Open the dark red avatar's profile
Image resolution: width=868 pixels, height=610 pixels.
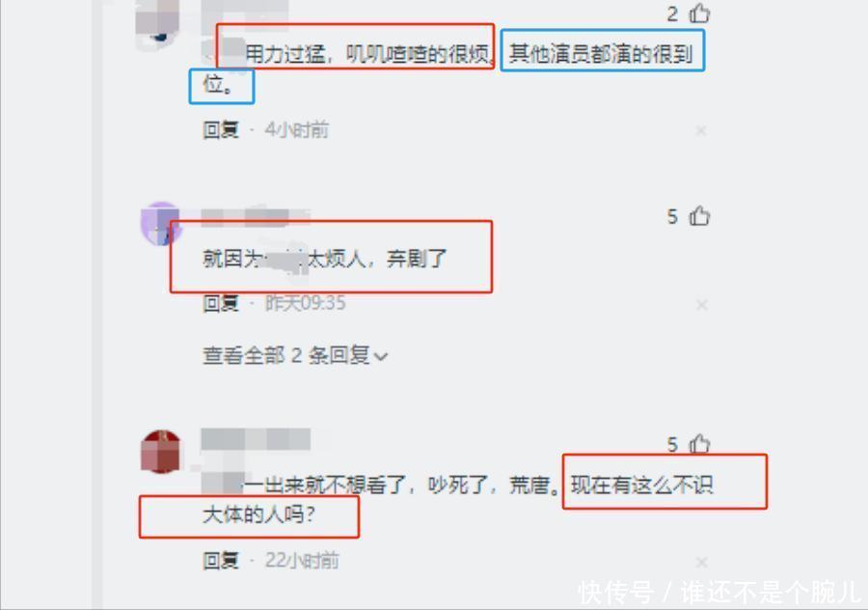(x=161, y=452)
